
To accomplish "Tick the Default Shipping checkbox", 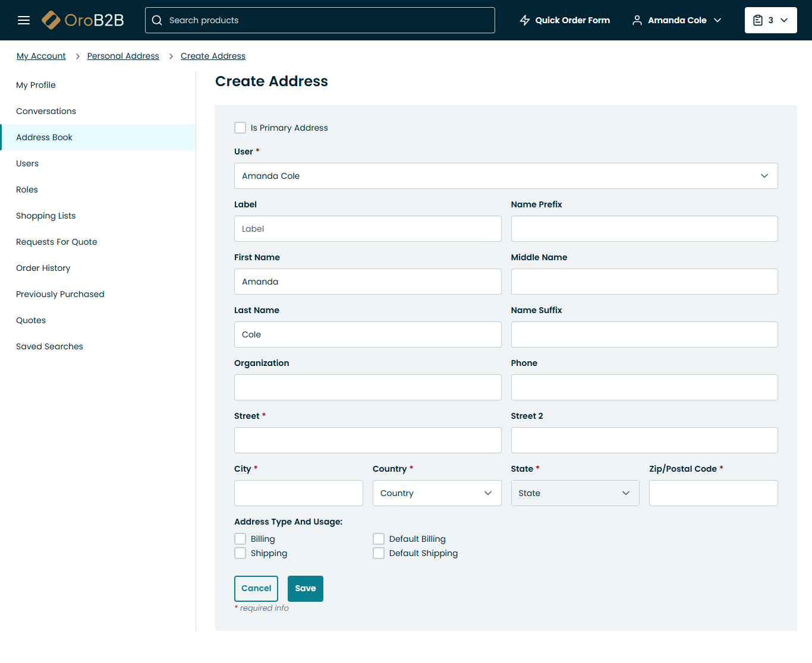I will pos(379,553).
